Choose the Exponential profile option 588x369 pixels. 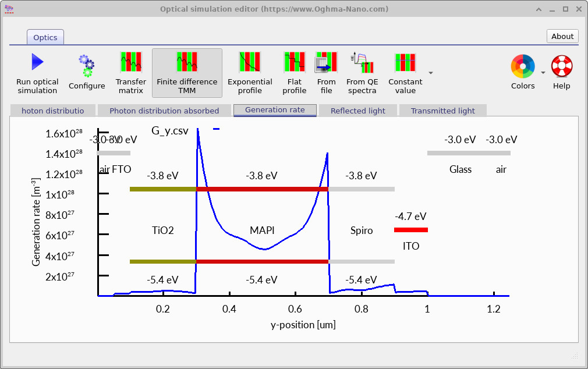(x=250, y=73)
